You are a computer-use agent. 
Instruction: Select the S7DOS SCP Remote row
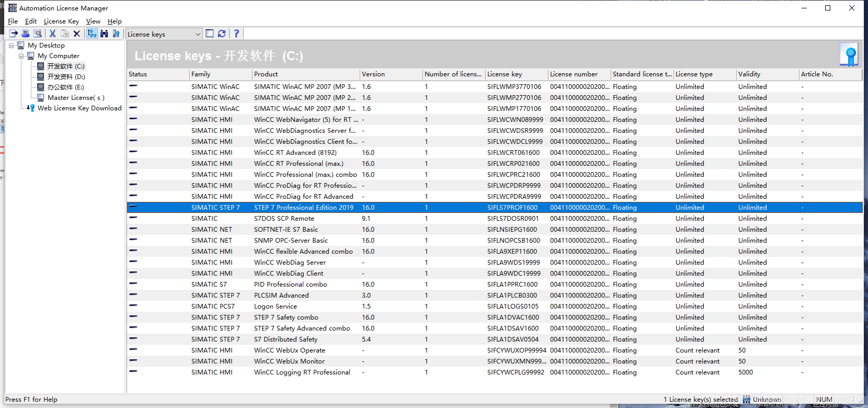point(495,219)
